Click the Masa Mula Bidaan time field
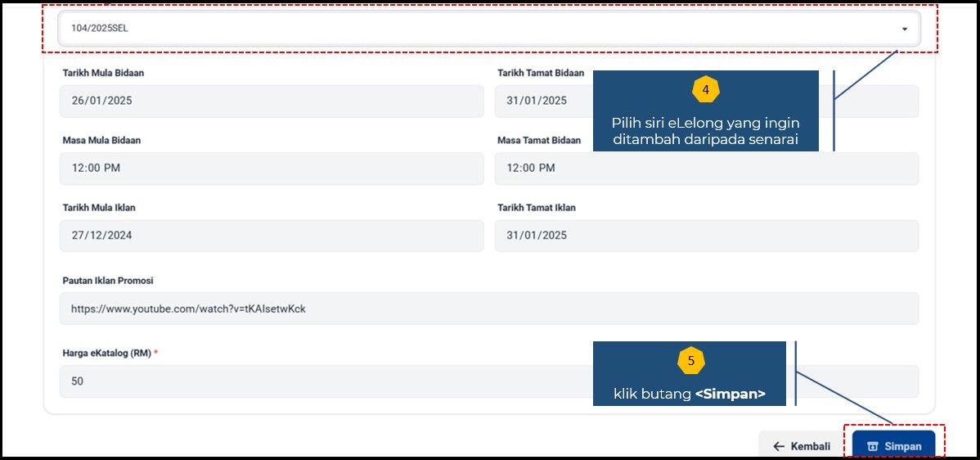 point(272,169)
